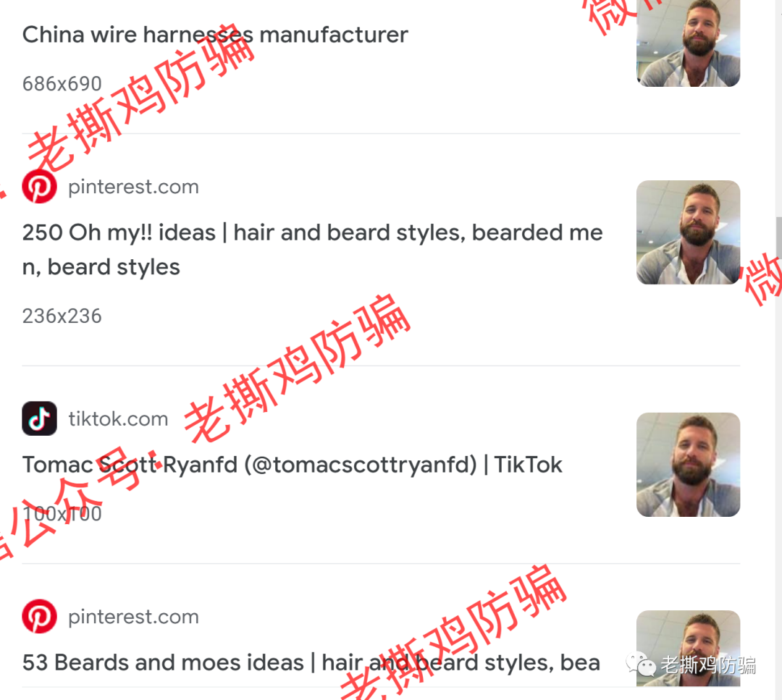Click white '老撕鸡防骗' label beside WeChat logo
The width and height of the screenshot is (782, 700).
tap(708, 665)
